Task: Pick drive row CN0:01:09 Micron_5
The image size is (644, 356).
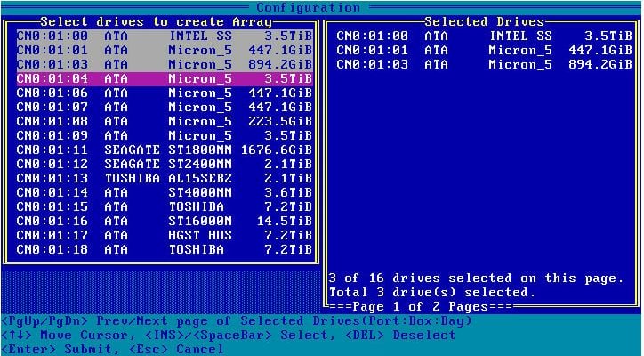Action: pos(165,135)
